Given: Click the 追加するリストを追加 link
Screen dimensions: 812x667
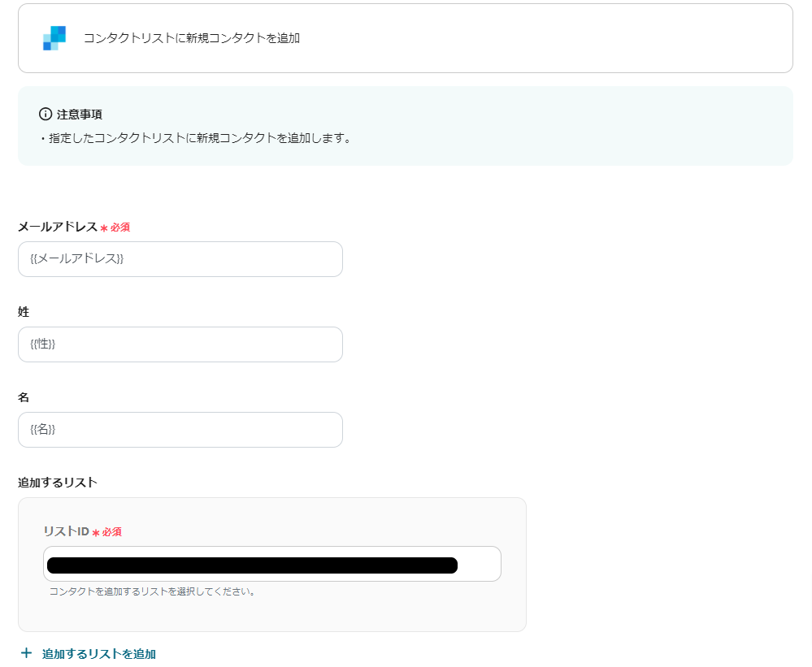Looking at the screenshot, I should point(99,654).
